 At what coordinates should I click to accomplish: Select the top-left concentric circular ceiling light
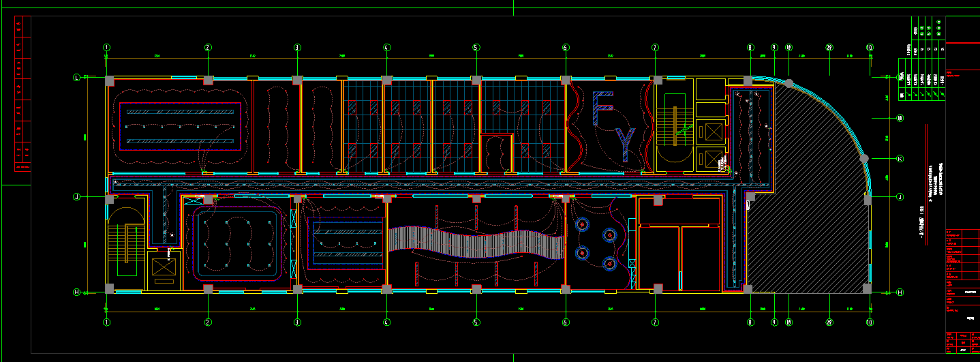[583, 224]
